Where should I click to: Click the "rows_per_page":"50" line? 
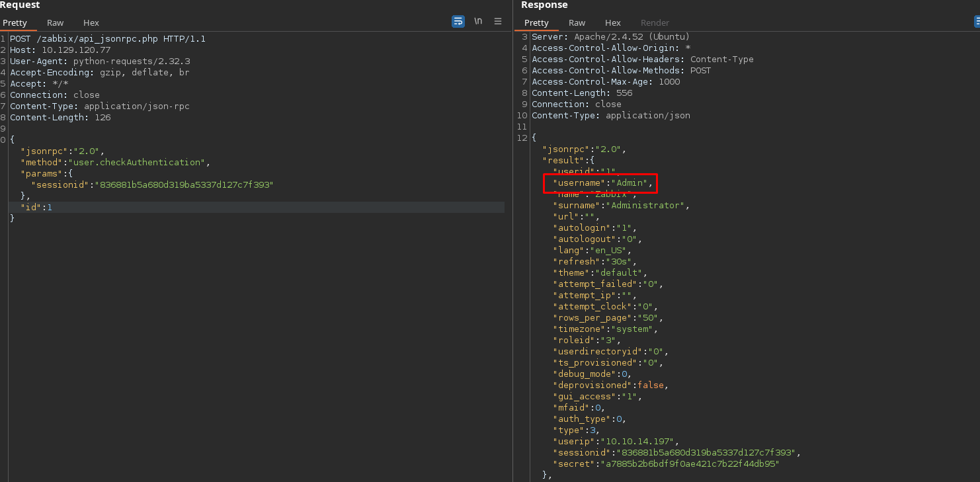[608, 318]
